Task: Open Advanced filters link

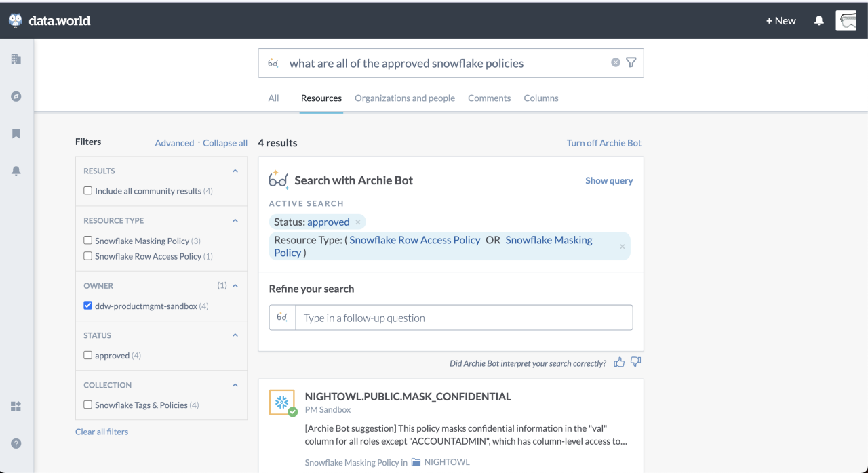Action: click(174, 143)
